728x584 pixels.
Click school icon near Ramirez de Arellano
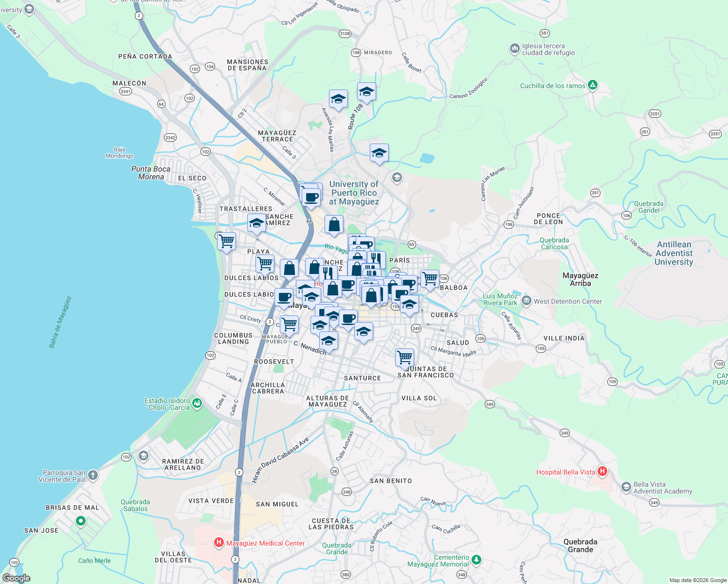143,456
